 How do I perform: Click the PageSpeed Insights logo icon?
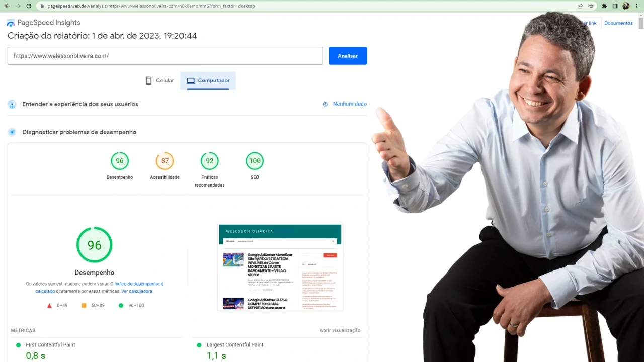(x=10, y=23)
